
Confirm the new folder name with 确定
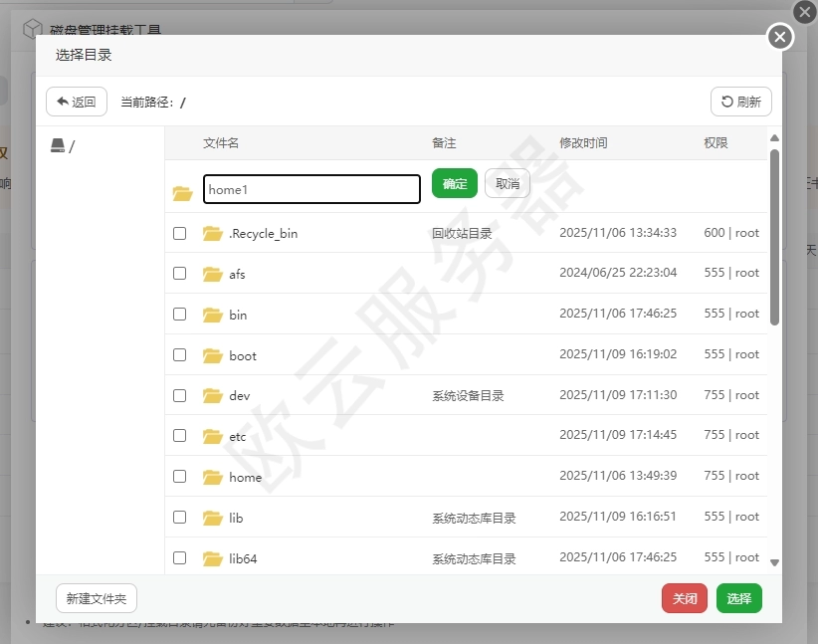(x=454, y=184)
